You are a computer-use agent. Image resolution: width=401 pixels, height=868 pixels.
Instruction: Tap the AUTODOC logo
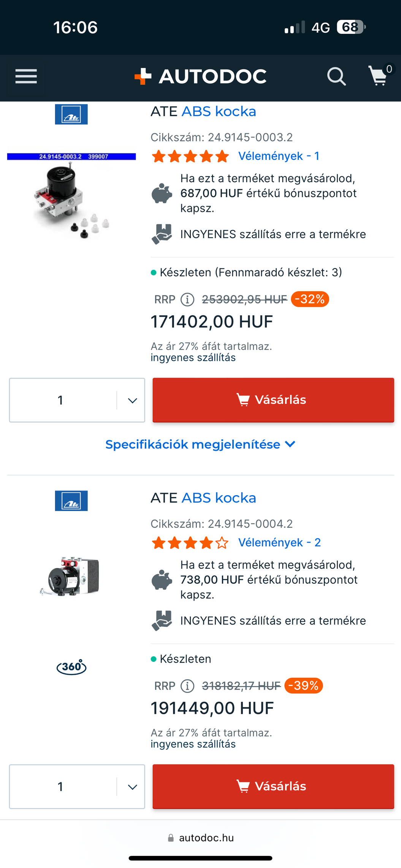[201, 76]
